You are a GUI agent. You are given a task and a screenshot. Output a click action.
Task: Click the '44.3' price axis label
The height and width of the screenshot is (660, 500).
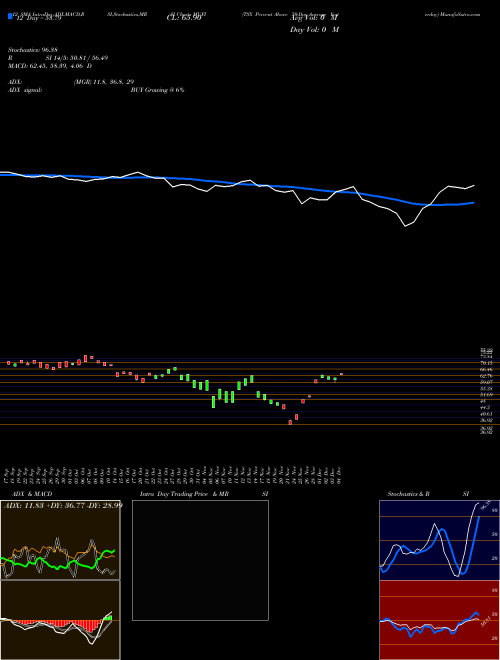point(485,407)
